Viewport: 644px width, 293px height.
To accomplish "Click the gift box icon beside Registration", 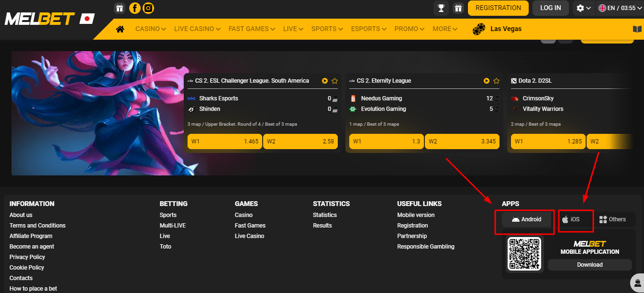I will tap(458, 8).
